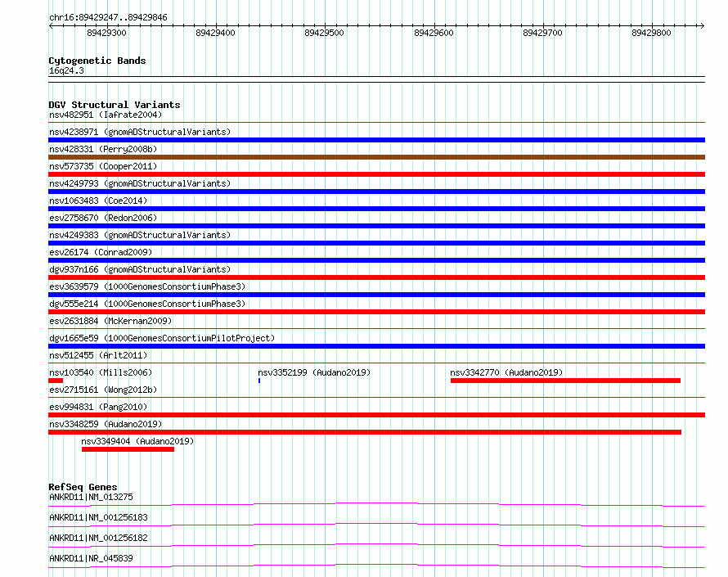728x577 pixels.
Task: Click ANKRD11|NM_001256183 transcript label
Action: pos(98,517)
